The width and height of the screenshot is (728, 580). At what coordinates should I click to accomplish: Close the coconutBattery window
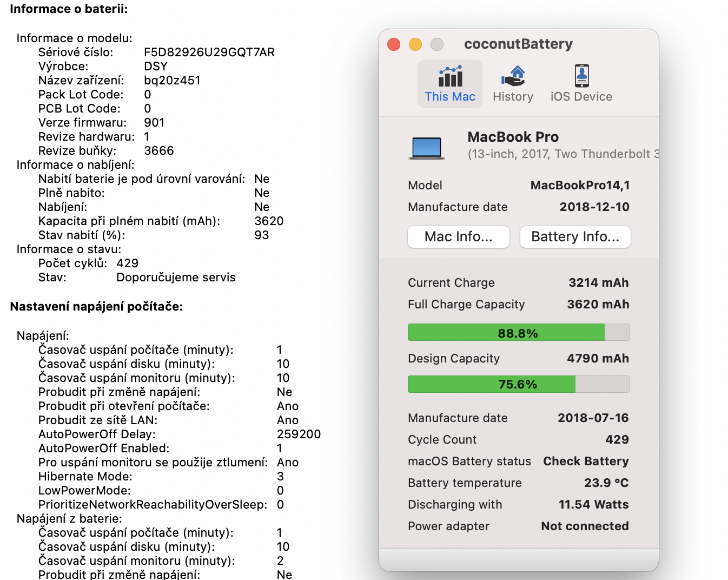[394, 44]
